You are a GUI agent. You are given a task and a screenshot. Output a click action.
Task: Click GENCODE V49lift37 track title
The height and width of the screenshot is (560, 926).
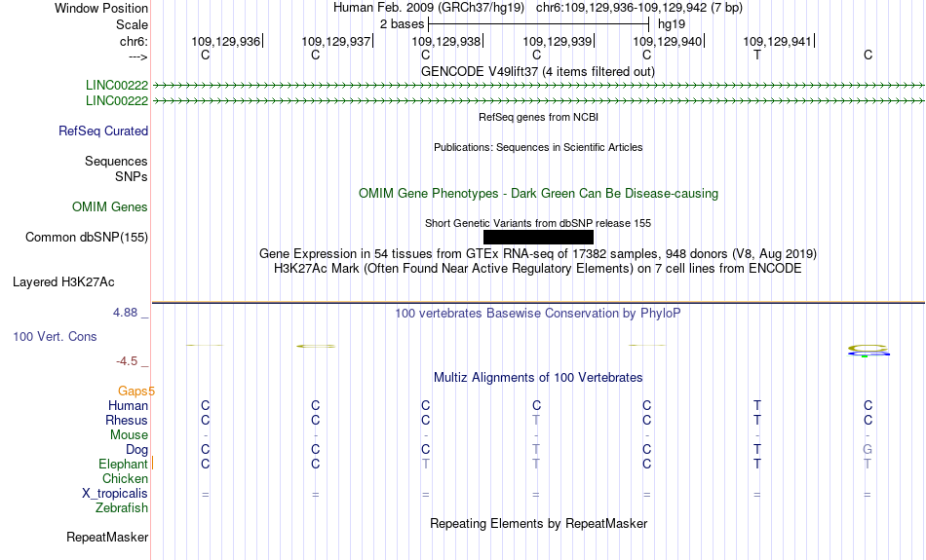click(538, 71)
